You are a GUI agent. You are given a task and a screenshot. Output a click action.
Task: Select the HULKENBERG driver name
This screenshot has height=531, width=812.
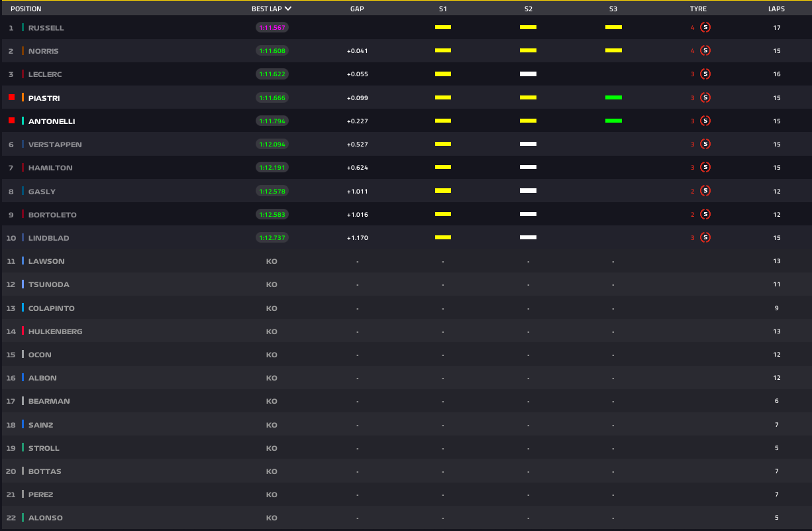click(56, 331)
